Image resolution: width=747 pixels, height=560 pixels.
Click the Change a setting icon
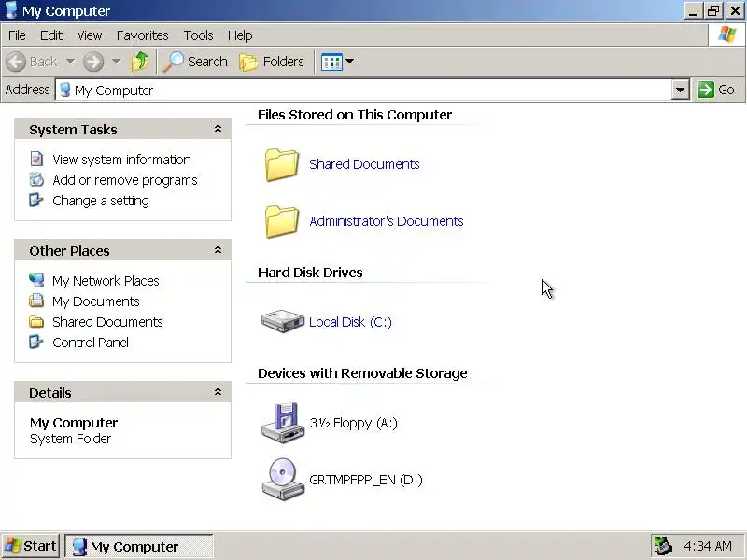tap(36, 200)
